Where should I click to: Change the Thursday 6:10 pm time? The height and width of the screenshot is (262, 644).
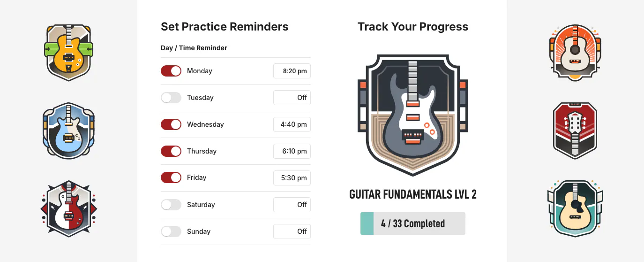tap(292, 151)
